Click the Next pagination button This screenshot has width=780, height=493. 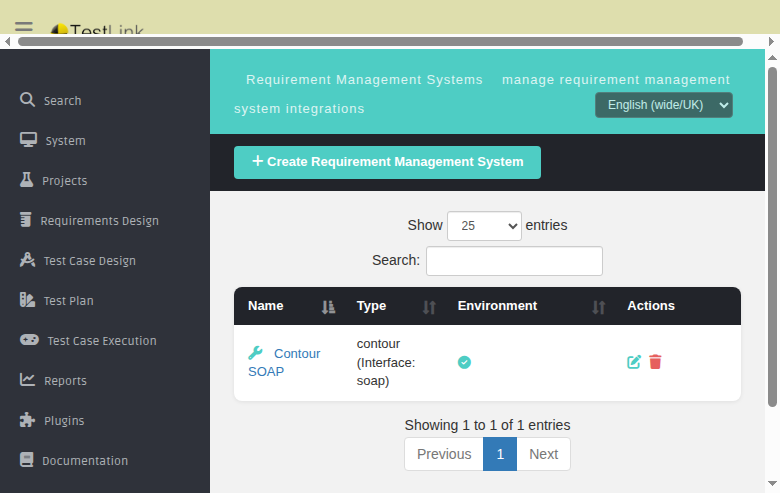click(543, 454)
